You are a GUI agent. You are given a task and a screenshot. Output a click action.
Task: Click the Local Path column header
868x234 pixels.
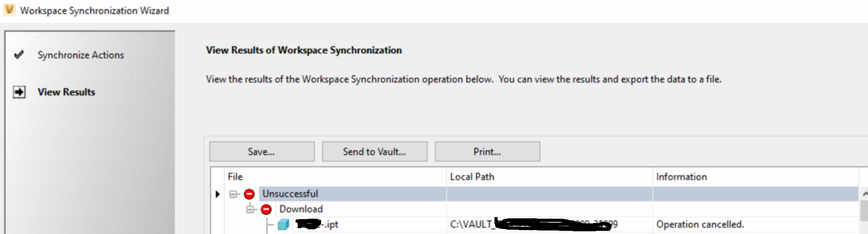tap(472, 177)
